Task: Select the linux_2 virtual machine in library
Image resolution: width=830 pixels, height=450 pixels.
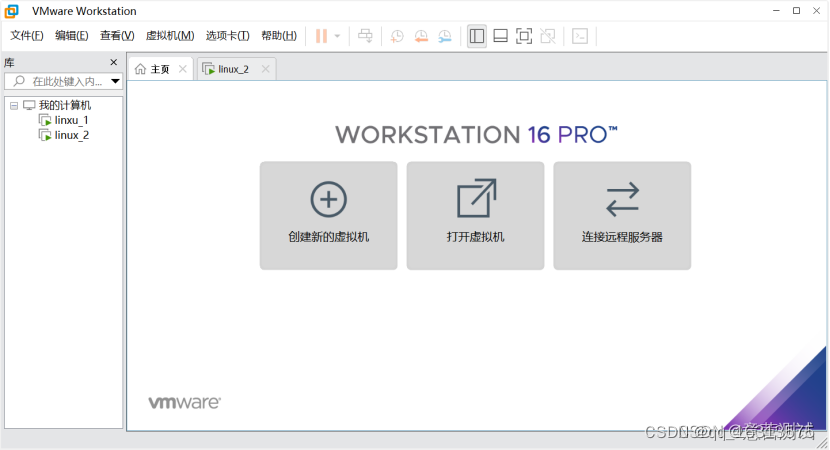Action: [x=71, y=135]
